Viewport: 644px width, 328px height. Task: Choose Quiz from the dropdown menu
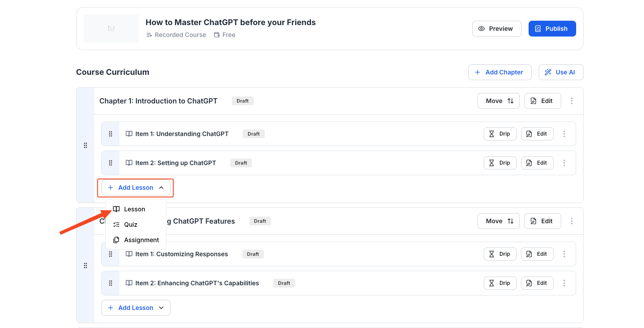click(136, 225)
